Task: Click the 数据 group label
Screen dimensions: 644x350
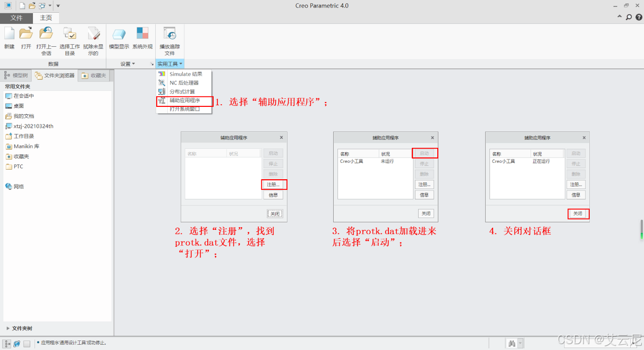Action: pos(53,64)
